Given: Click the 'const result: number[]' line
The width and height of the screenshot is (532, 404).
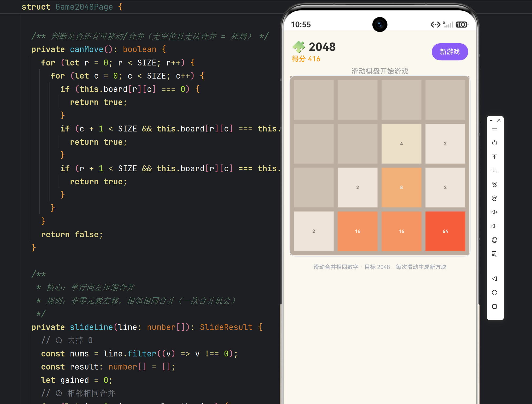Looking at the screenshot, I should tap(108, 367).
